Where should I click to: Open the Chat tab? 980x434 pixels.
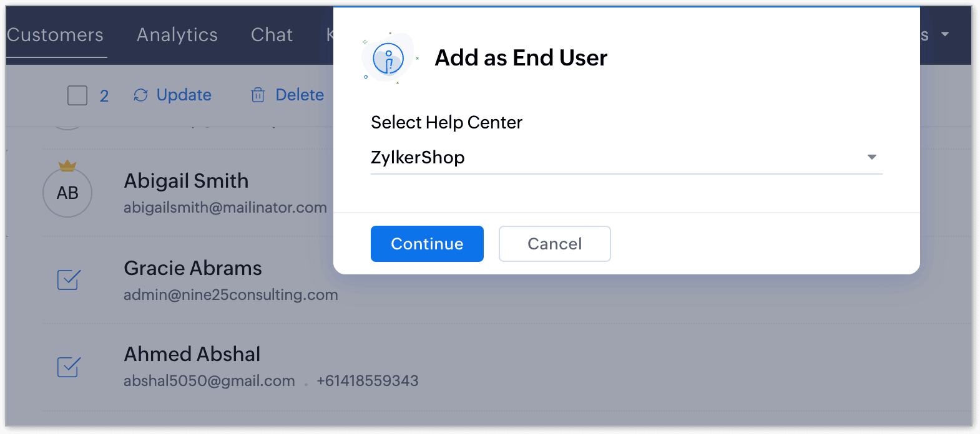tap(272, 35)
